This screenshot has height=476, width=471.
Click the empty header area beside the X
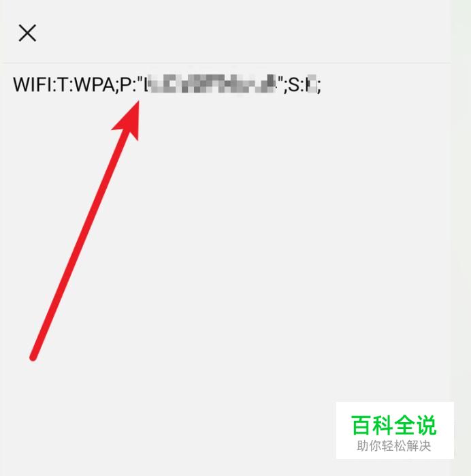point(243,32)
